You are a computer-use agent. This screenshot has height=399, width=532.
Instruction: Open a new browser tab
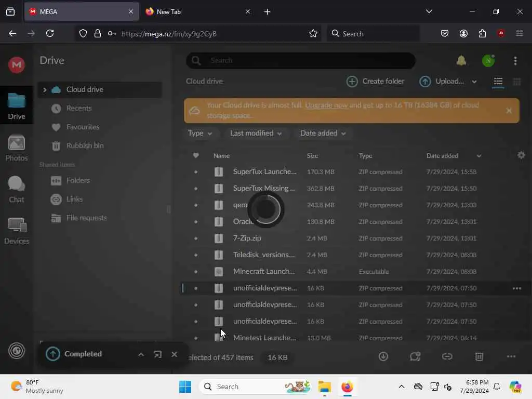(268, 12)
